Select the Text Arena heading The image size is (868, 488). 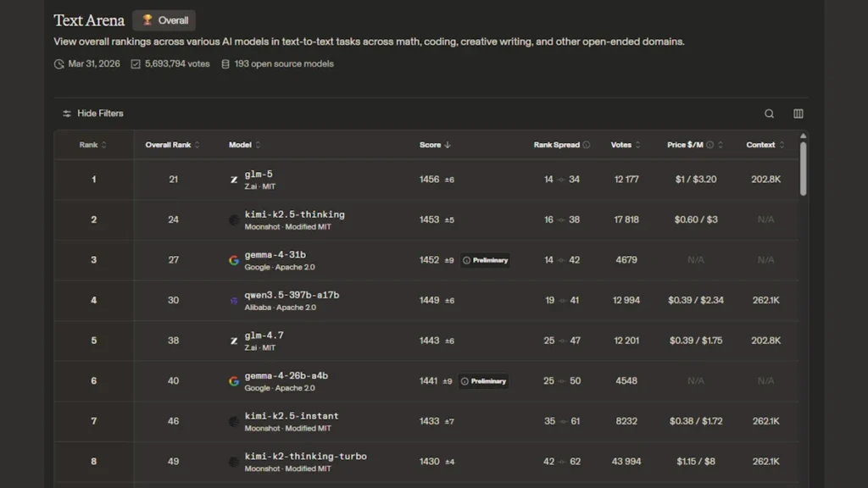click(x=89, y=20)
